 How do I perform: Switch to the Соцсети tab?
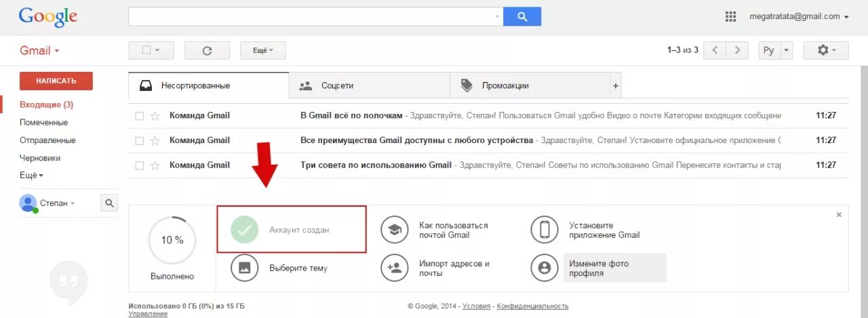370,85
